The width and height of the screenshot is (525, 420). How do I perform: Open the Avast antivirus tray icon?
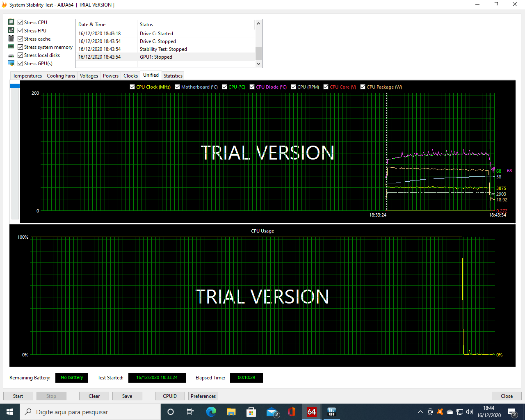(440, 412)
